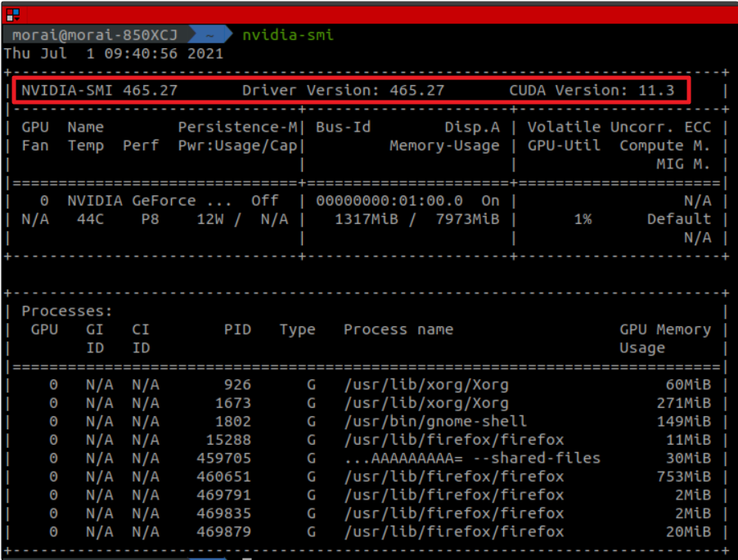Click the timestamp Thu Jul 1 09:40:56 2021

coord(114,54)
